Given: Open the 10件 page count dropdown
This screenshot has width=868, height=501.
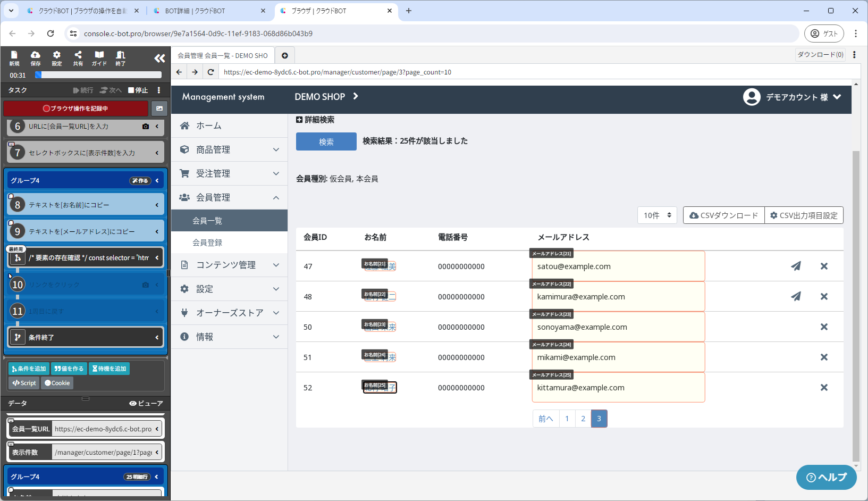Looking at the screenshot, I should point(657,215).
